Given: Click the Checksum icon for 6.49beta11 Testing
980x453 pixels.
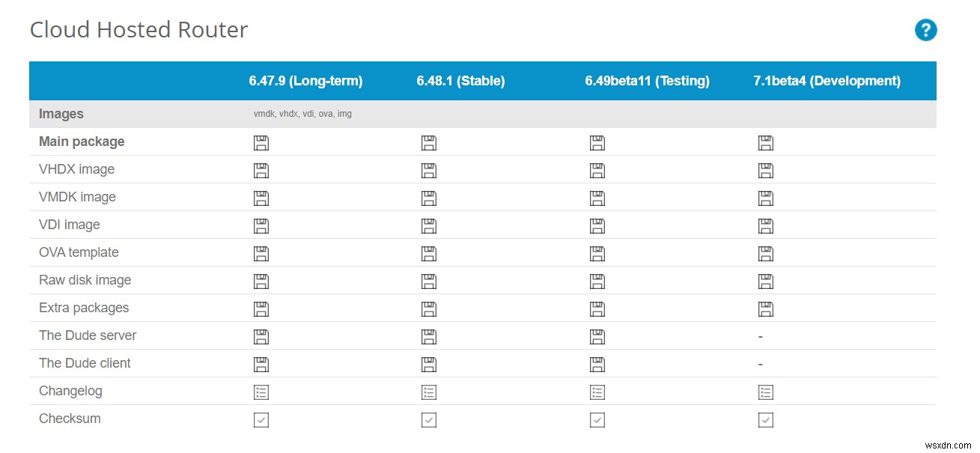Looking at the screenshot, I should [x=597, y=420].
